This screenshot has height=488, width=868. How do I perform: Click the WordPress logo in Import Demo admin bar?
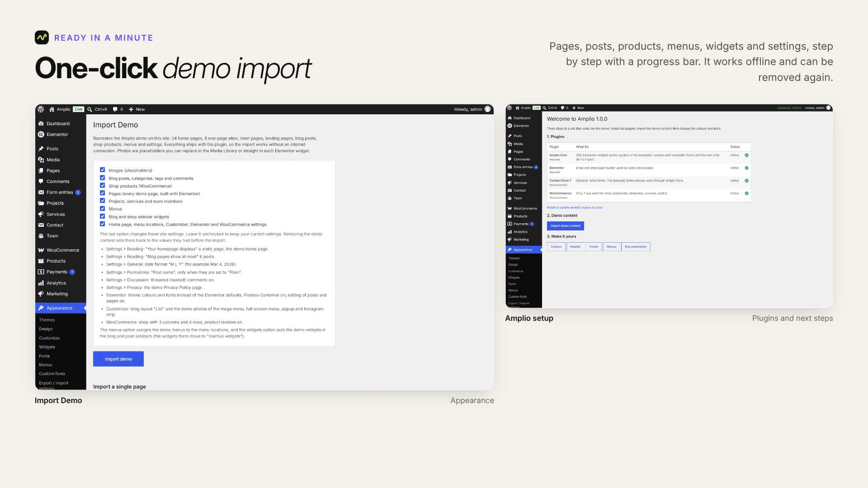click(x=41, y=109)
